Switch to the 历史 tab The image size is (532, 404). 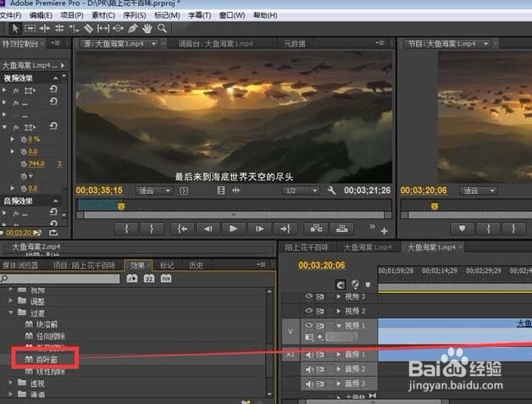[x=196, y=265]
